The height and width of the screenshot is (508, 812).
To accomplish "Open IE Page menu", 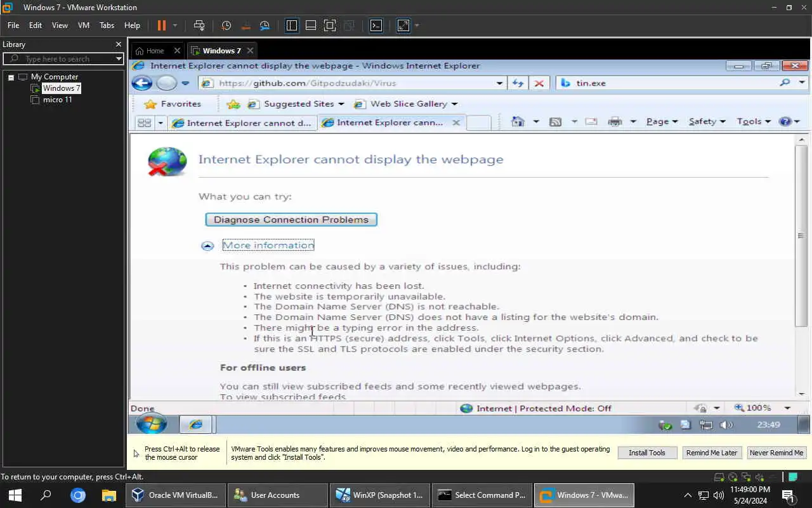I will point(662,121).
